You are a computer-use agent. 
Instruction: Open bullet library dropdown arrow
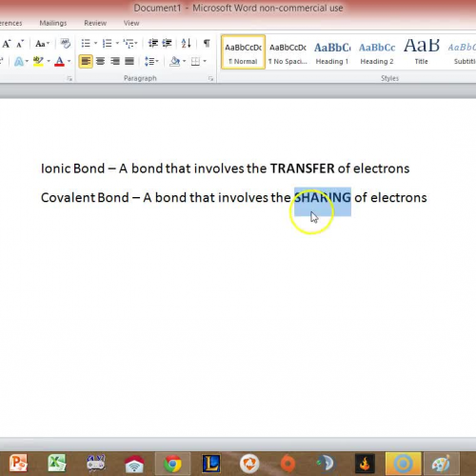[x=95, y=43]
